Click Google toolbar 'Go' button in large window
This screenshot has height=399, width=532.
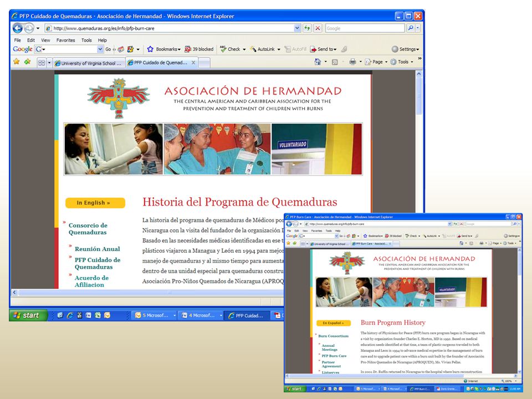coord(108,49)
